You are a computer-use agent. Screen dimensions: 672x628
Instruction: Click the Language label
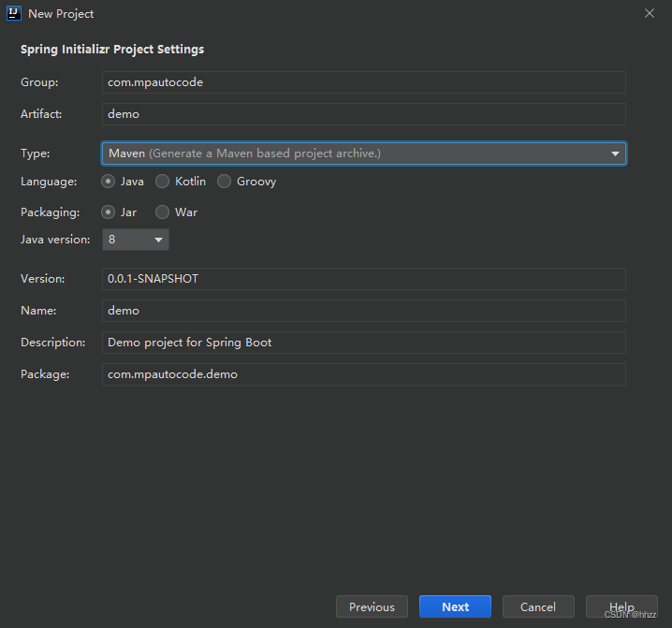49,182
